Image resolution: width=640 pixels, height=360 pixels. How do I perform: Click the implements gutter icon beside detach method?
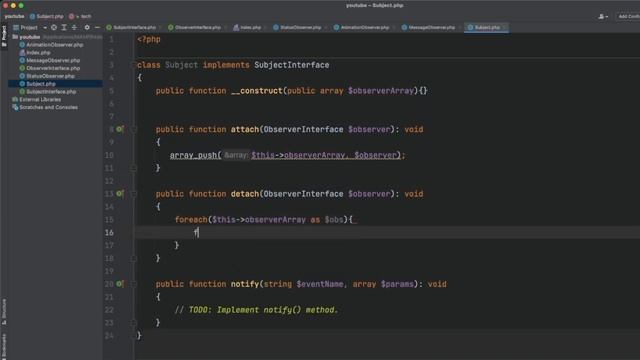tap(120, 193)
